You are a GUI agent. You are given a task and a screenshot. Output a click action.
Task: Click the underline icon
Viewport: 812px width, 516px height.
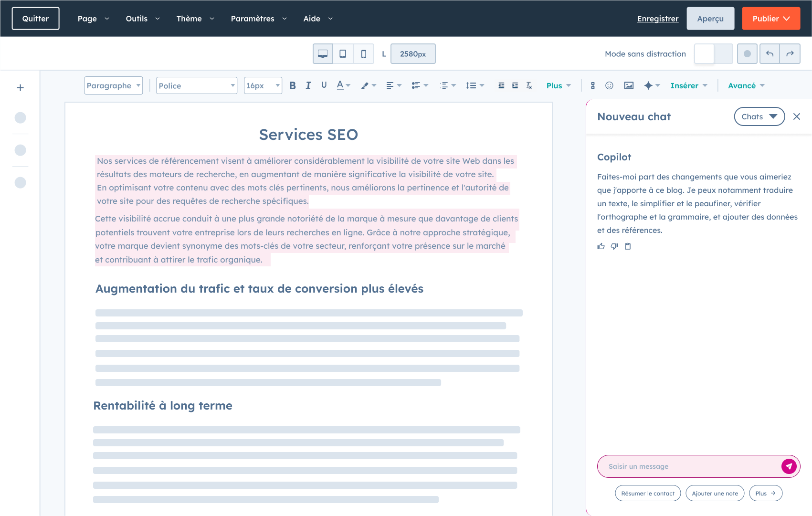(324, 85)
